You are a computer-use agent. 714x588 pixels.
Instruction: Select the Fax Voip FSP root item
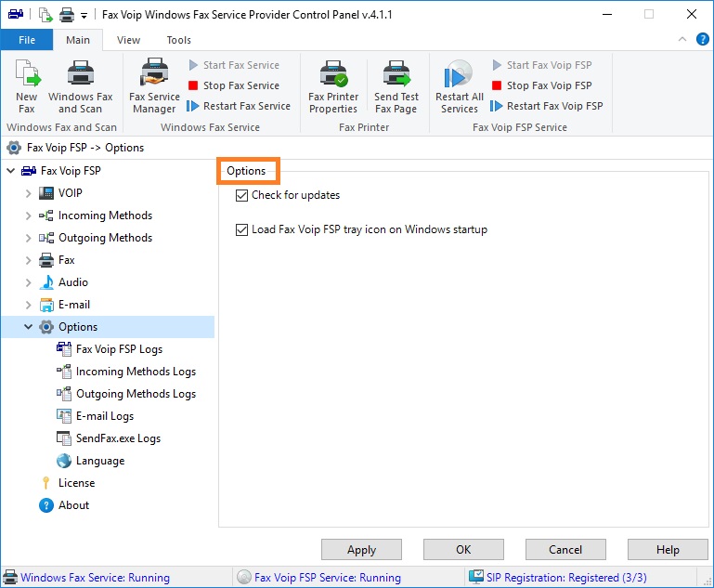tap(71, 171)
